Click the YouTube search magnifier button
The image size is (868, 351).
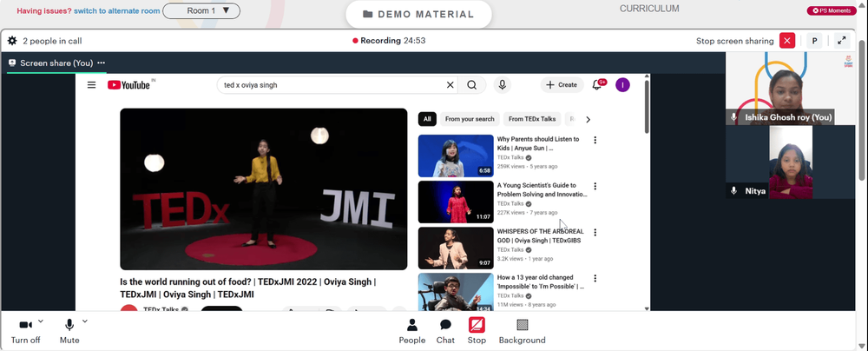(471, 85)
